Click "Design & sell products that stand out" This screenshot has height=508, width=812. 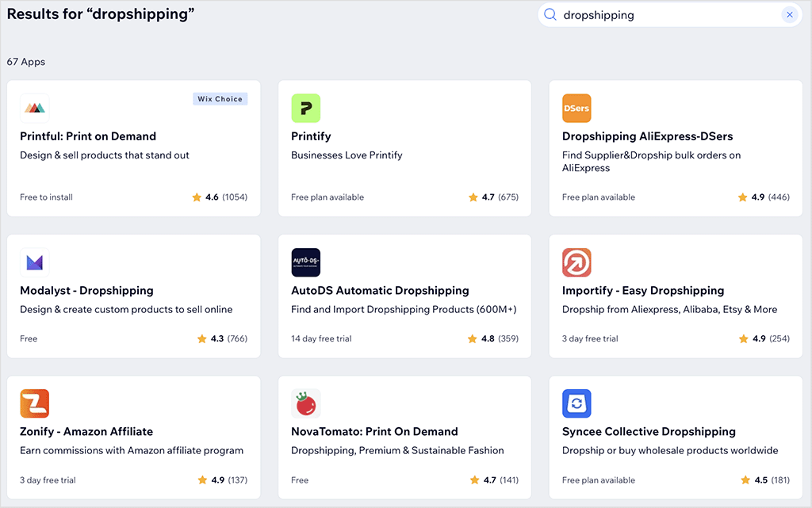[105, 155]
